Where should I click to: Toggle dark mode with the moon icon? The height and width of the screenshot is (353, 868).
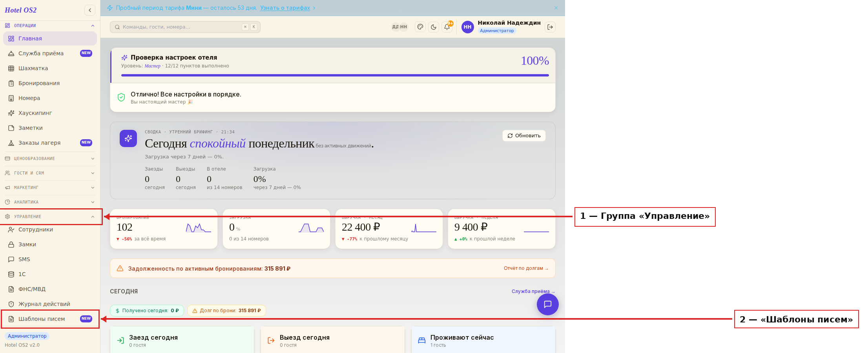pos(434,27)
